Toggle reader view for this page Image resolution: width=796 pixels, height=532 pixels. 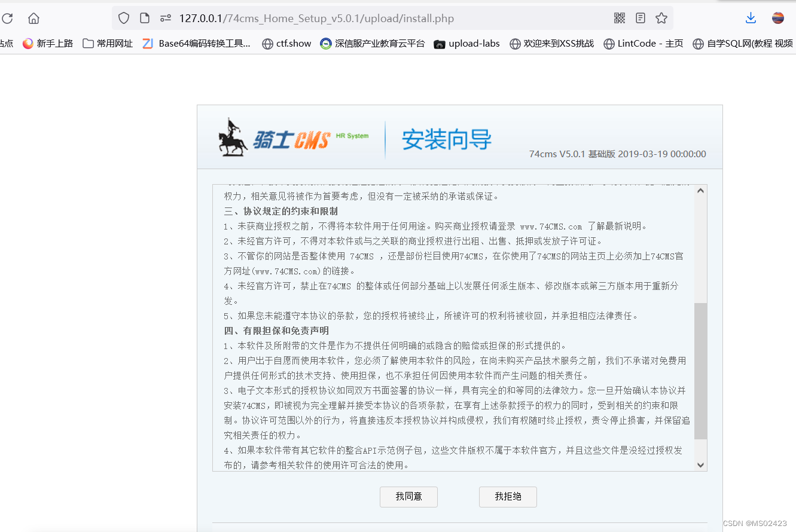pyautogui.click(x=640, y=18)
